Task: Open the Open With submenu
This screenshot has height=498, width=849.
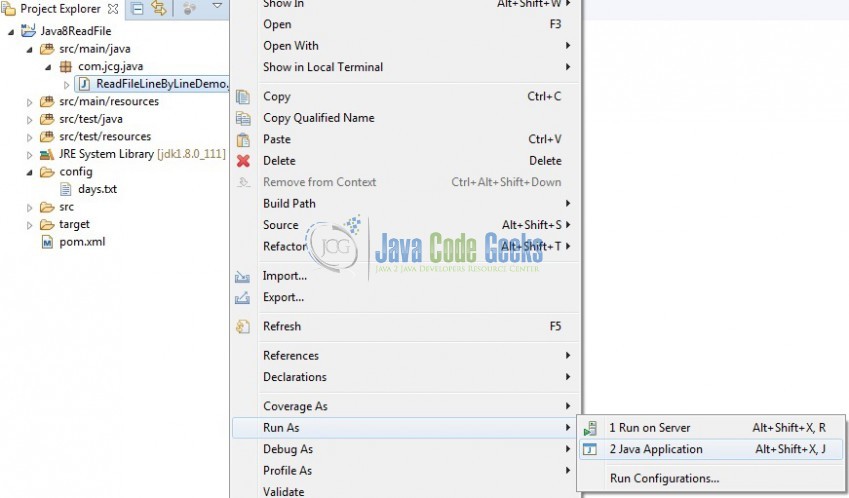Action: tap(406, 45)
